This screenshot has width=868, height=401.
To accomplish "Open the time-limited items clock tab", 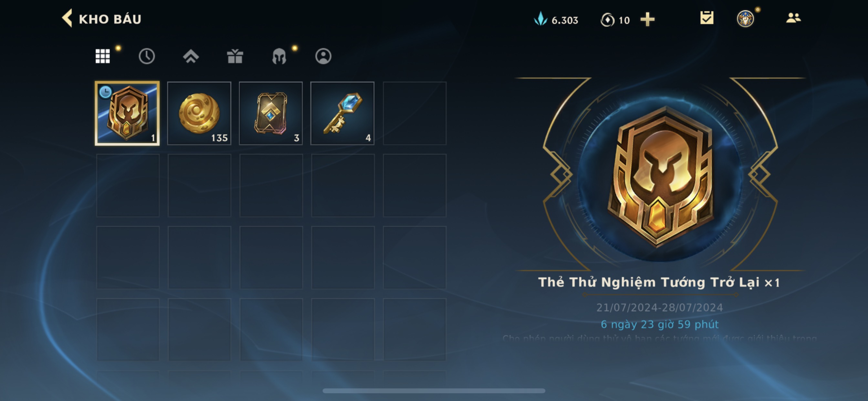I will point(147,56).
